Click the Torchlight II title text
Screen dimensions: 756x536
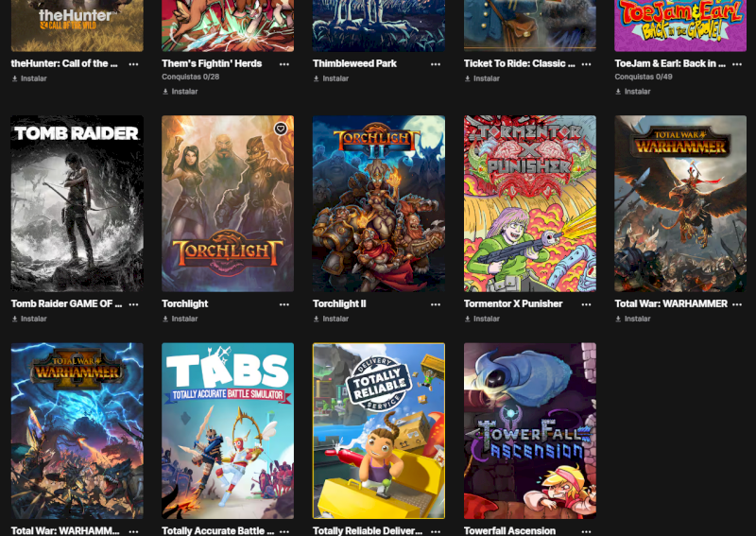(x=339, y=304)
